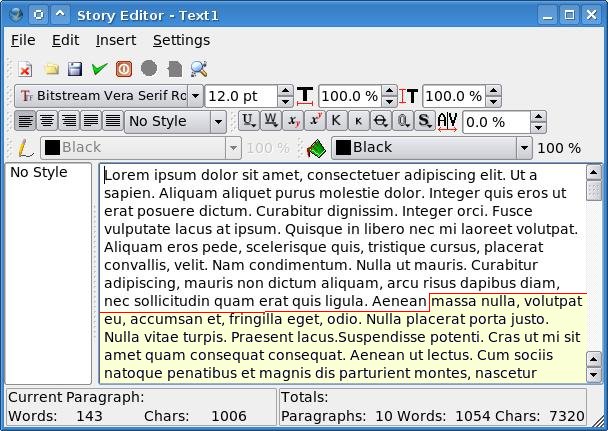Click the load from file folder icon
This screenshot has width=608, height=431.
50,69
